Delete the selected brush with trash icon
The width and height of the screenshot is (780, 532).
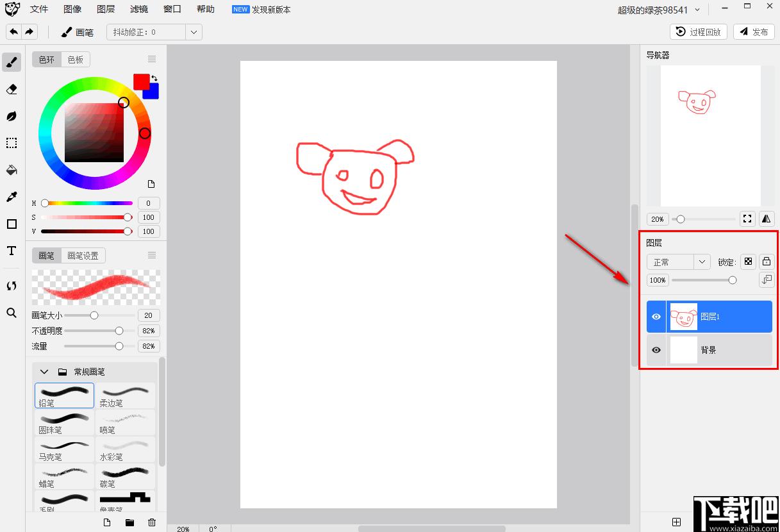coord(152,522)
